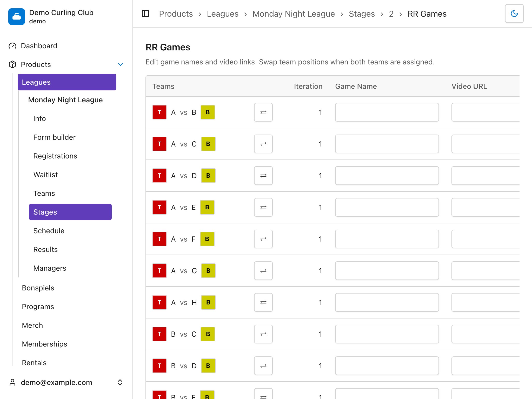
Task: Click red T swatch in B vs D row
Action: click(159, 366)
